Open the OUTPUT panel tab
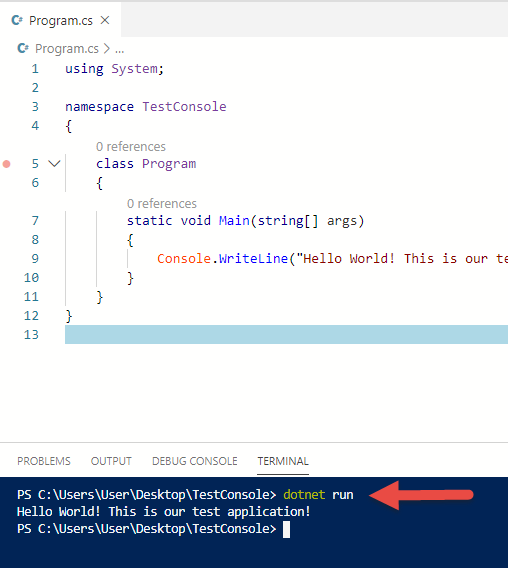This screenshot has height=568, width=508. point(111,461)
